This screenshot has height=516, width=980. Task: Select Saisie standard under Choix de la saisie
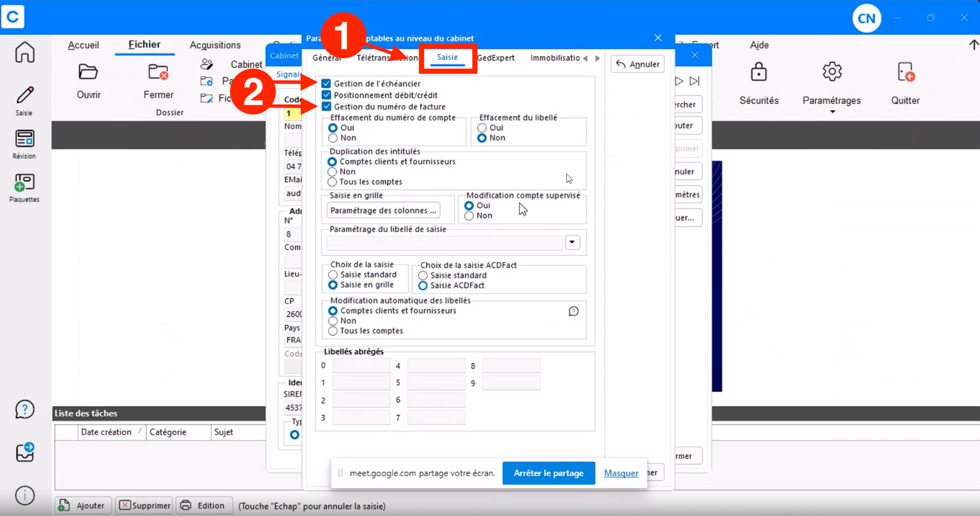pyautogui.click(x=333, y=275)
